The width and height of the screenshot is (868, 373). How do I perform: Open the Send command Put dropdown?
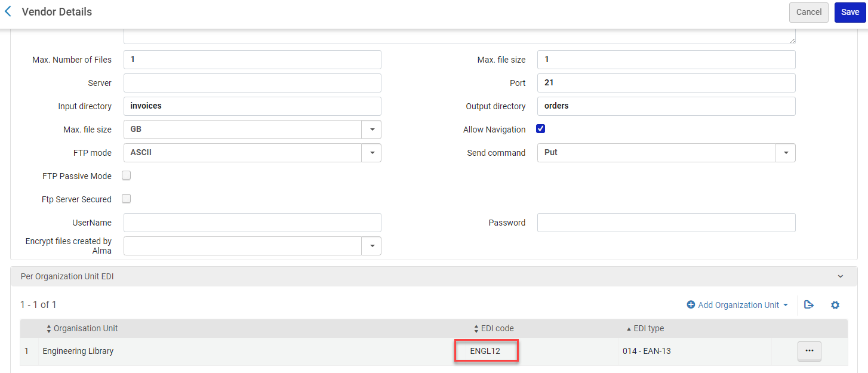click(x=666, y=153)
